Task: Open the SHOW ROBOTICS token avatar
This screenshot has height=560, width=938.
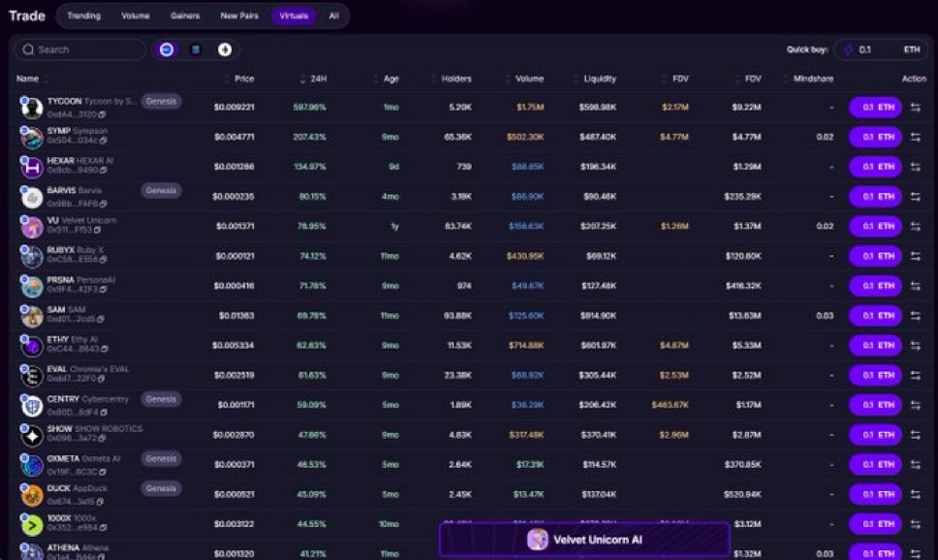Action: pyautogui.click(x=32, y=435)
